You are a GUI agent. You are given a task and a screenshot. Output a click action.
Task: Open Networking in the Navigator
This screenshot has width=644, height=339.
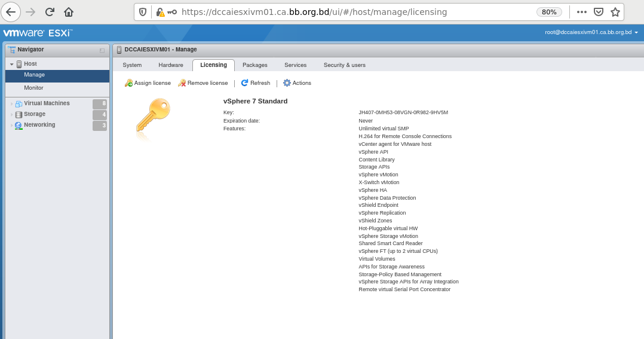(x=39, y=124)
